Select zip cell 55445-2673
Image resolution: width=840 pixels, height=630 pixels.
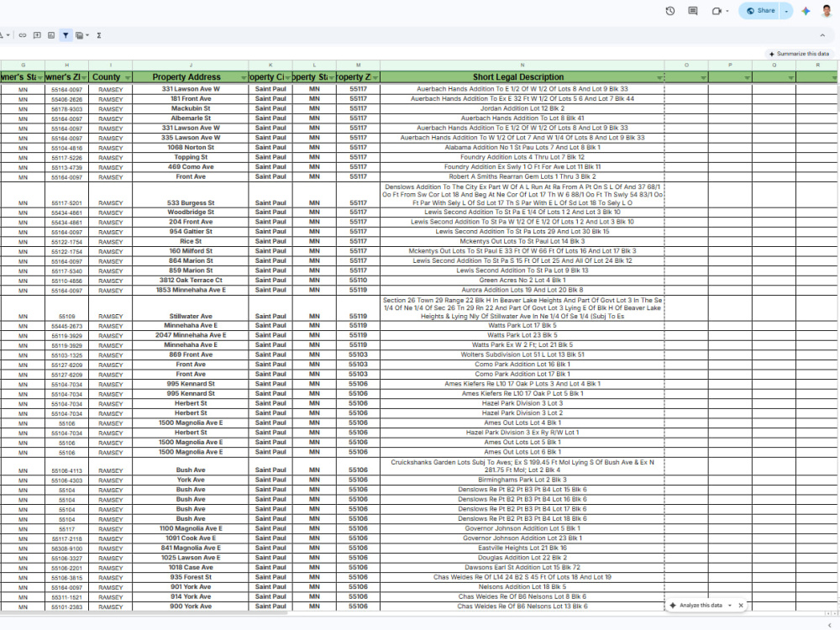click(67, 326)
